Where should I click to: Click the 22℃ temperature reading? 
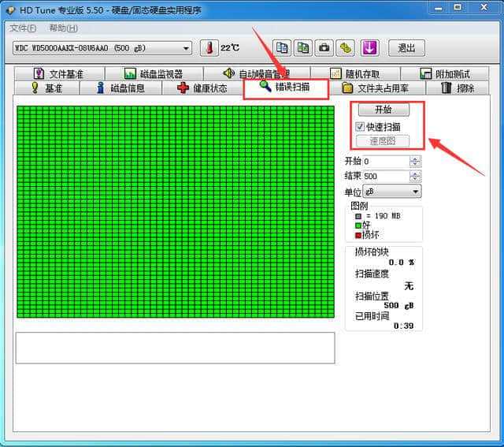230,48
